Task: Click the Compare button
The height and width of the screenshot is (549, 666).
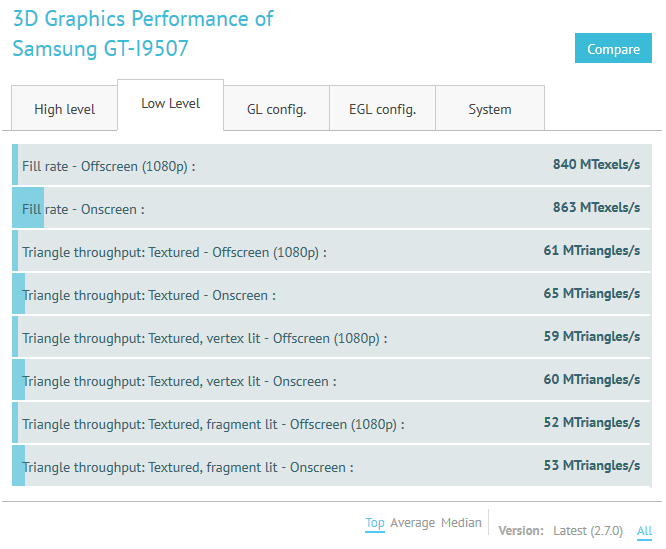Action: [x=613, y=49]
